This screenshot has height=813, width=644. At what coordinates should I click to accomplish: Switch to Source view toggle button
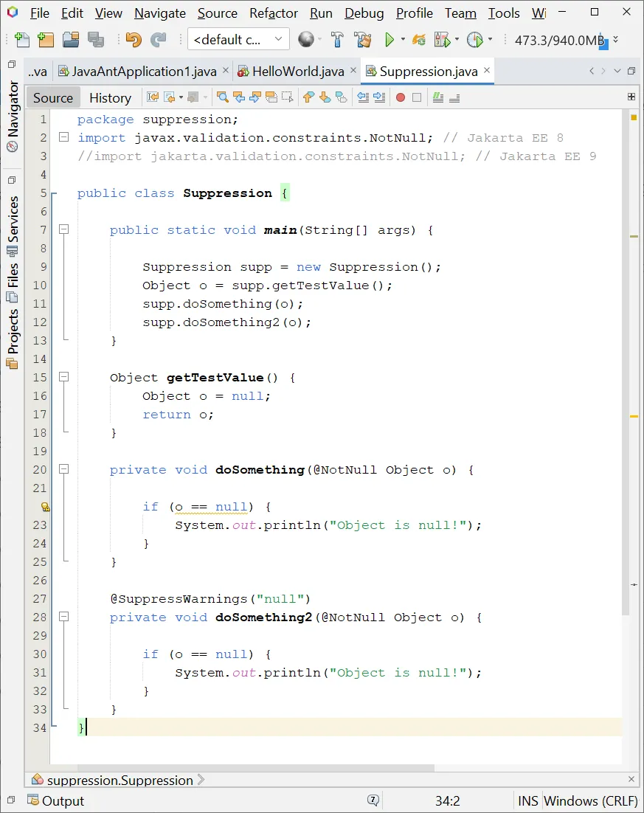[53, 97]
